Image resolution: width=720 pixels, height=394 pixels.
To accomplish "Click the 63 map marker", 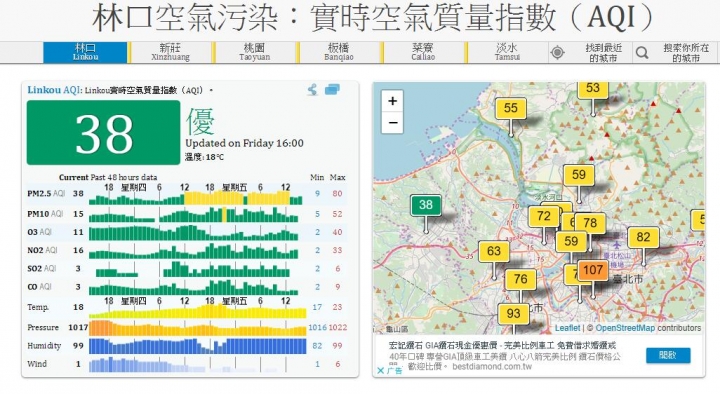I will 494,252.
